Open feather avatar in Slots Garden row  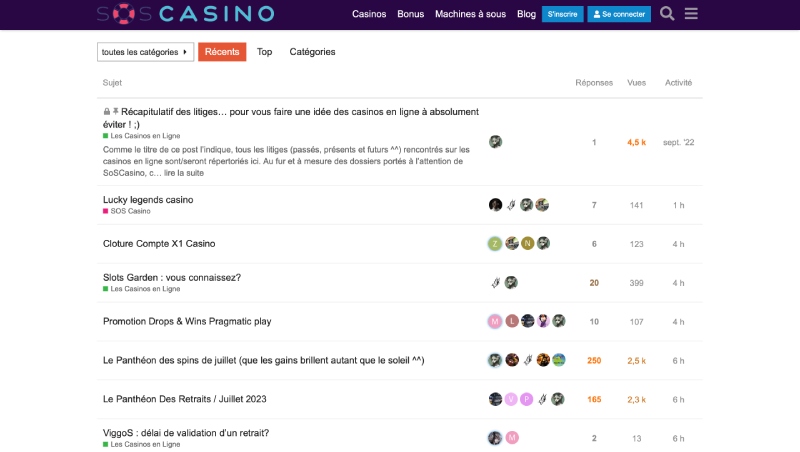coord(495,282)
